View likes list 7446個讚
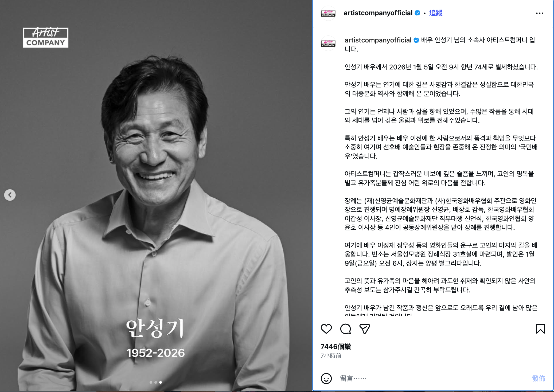The height and width of the screenshot is (392, 554). [335, 347]
